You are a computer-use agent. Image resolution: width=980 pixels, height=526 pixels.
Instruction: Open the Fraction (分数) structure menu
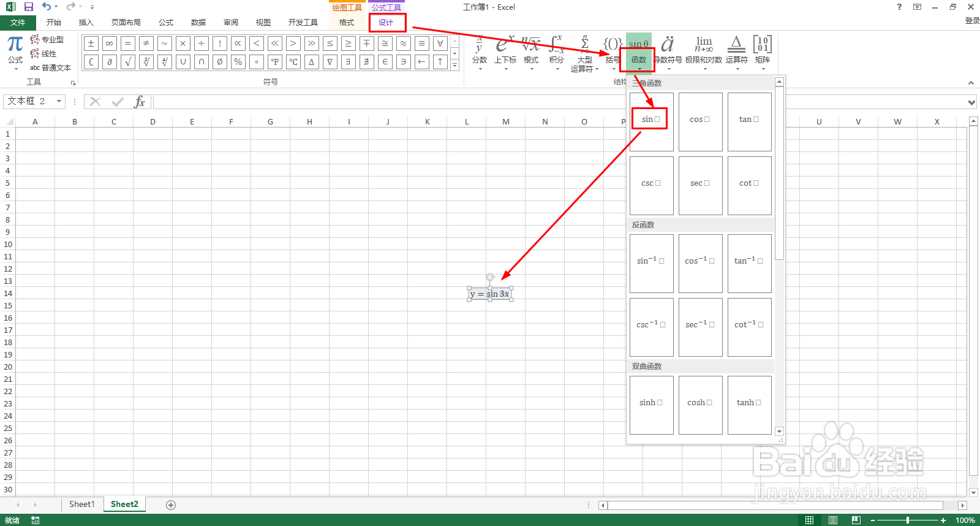coord(480,53)
